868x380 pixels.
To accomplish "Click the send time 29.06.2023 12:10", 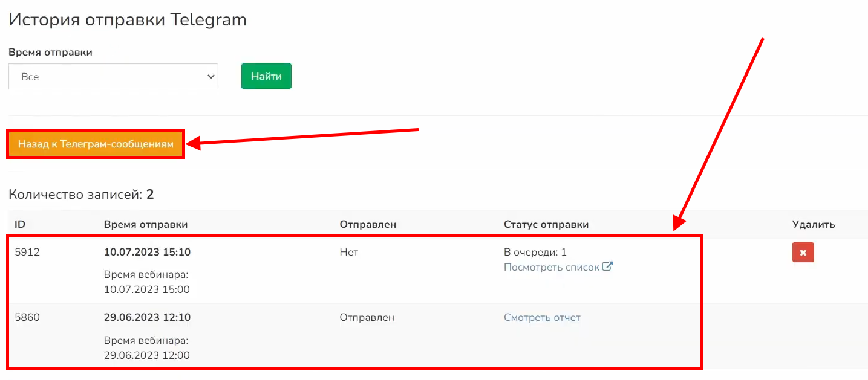I will [147, 317].
